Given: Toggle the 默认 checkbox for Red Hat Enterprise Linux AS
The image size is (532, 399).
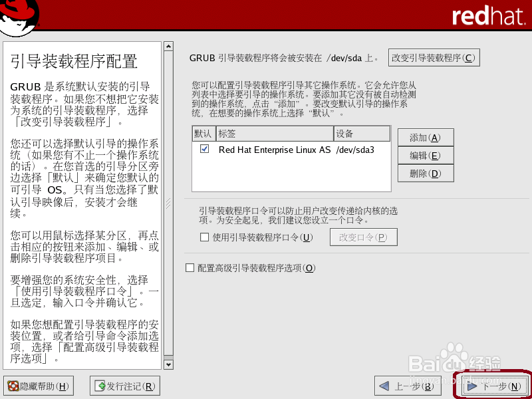Looking at the screenshot, I should pos(205,148).
